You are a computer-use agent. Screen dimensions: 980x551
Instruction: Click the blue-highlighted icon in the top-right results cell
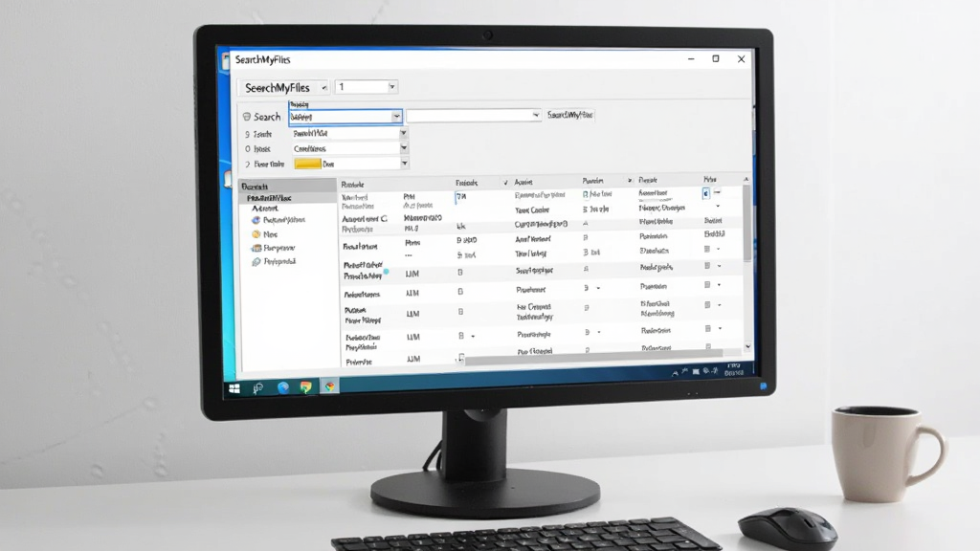point(705,193)
